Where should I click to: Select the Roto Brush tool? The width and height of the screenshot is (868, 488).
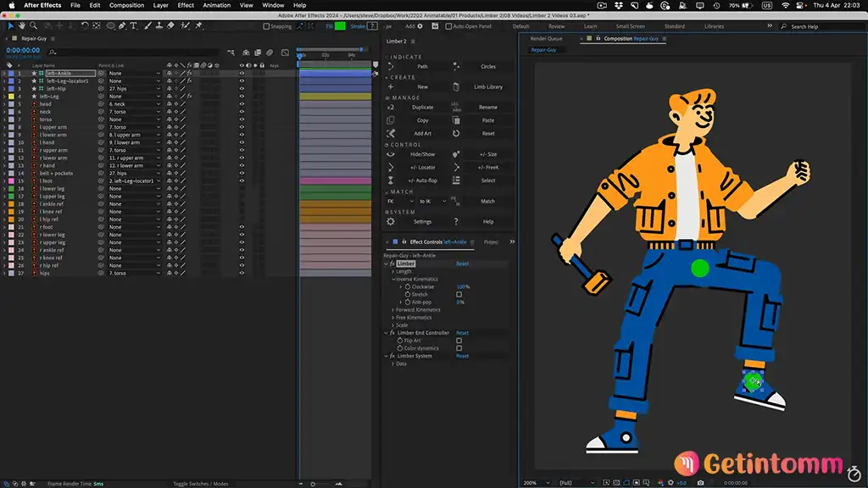pyautogui.click(x=185, y=26)
